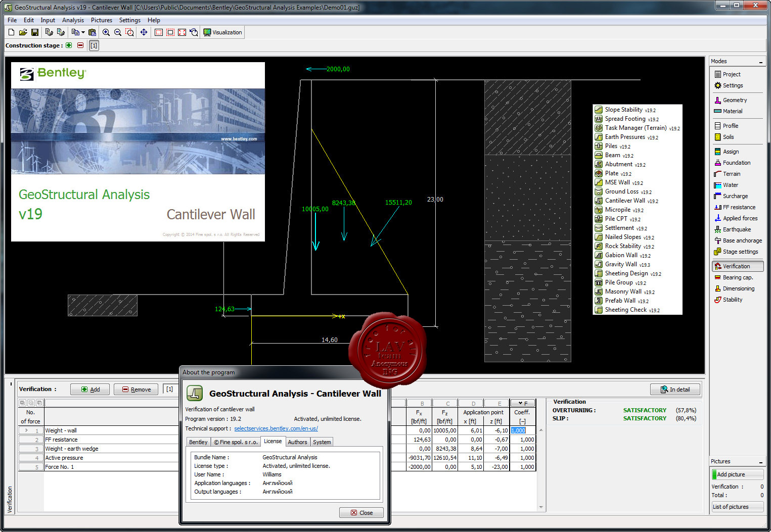Open the List of pictures button
The width and height of the screenshot is (771, 532).
[738, 507]
